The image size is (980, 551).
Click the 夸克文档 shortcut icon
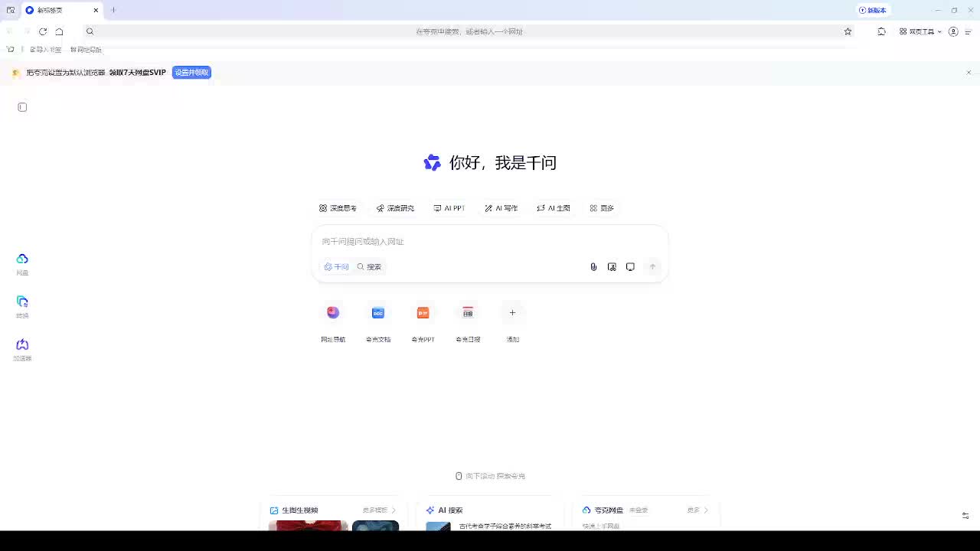pyautogui.click(x=377, y=312)
